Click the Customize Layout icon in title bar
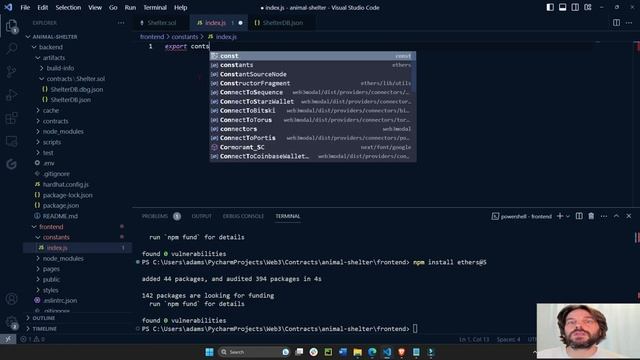 [588, 7]
